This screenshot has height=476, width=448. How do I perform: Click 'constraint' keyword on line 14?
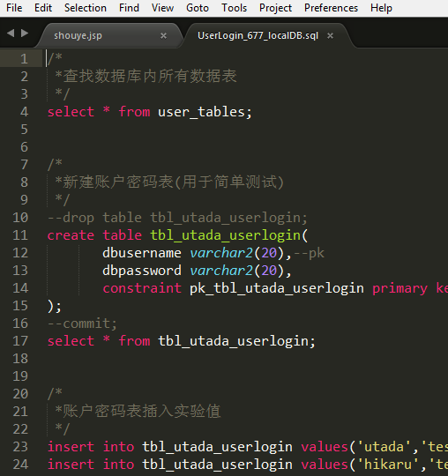click(142, 288)
